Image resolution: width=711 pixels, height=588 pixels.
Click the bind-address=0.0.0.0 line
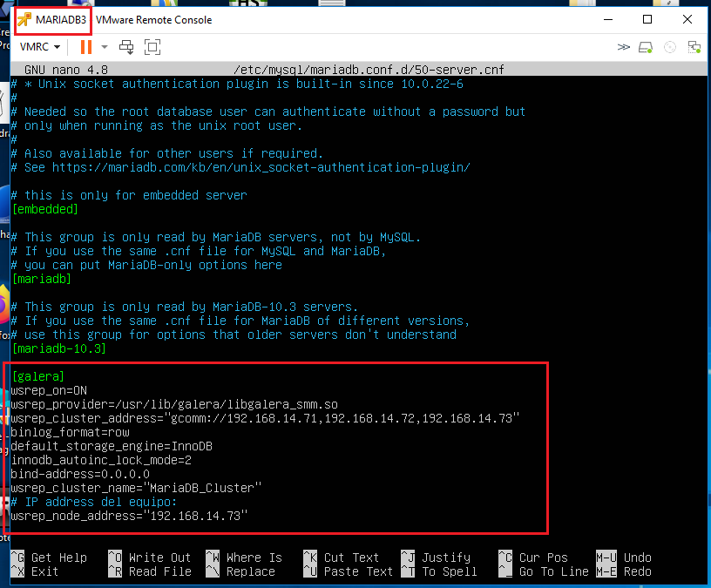80,474
